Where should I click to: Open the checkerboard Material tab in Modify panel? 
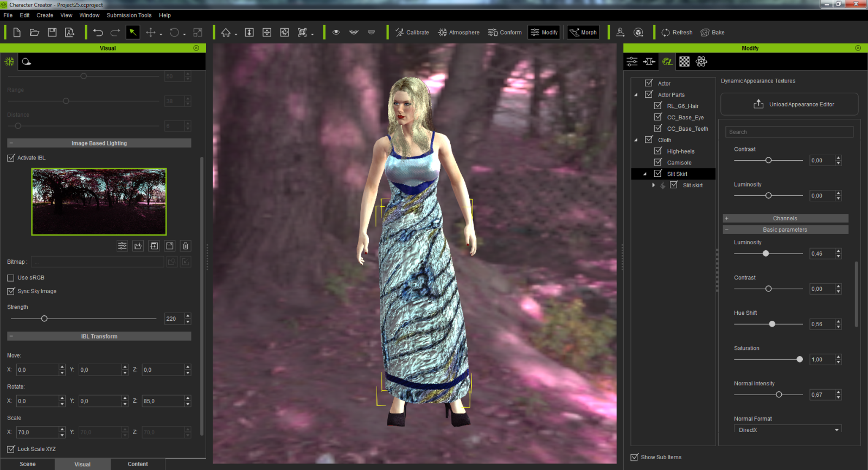[685, 61]
